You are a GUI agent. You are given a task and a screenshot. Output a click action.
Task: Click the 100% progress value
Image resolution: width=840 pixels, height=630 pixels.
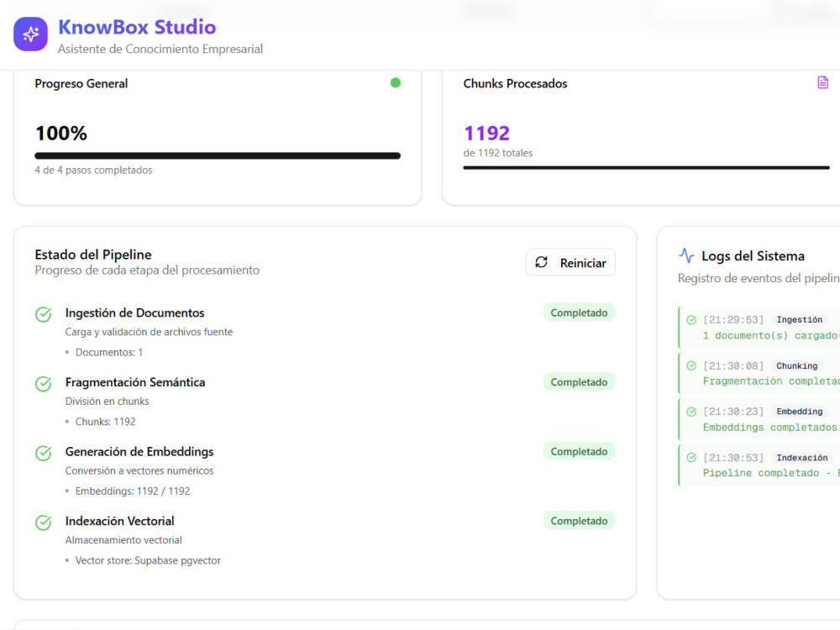(x=61, y=133)
